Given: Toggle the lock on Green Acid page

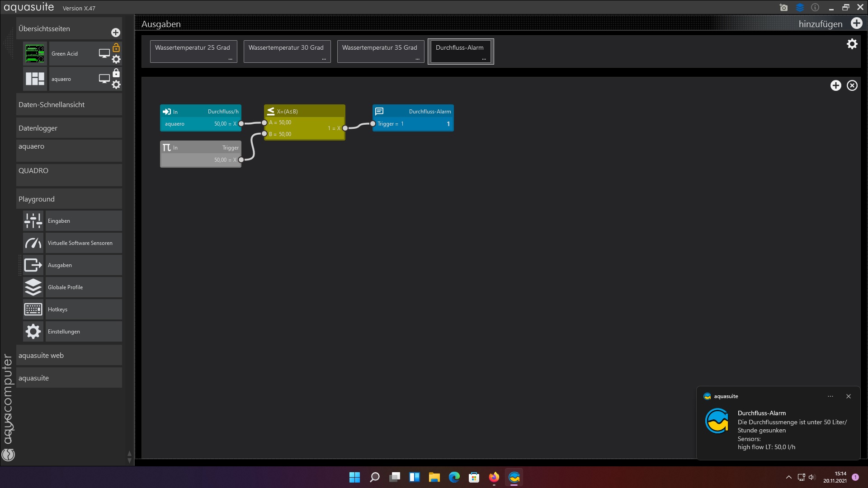Looking at the screenshot, I should pos(116,47).
